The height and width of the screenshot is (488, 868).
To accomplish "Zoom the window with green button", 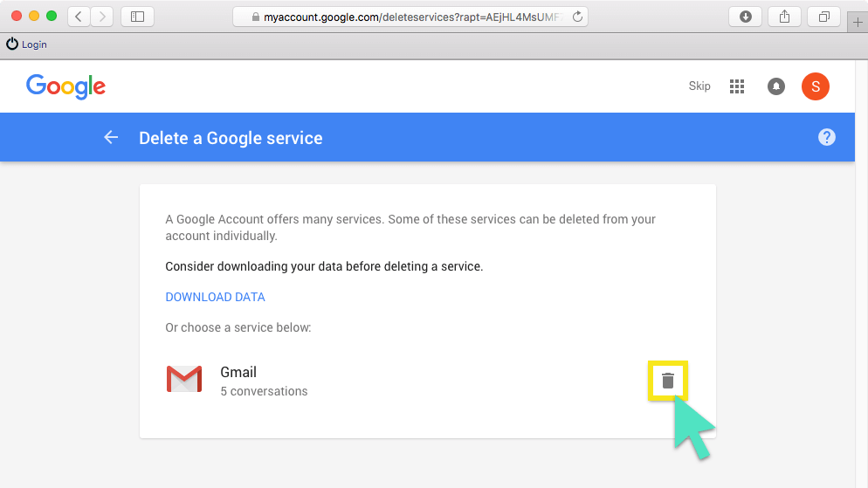I will [x=52, y=16].
